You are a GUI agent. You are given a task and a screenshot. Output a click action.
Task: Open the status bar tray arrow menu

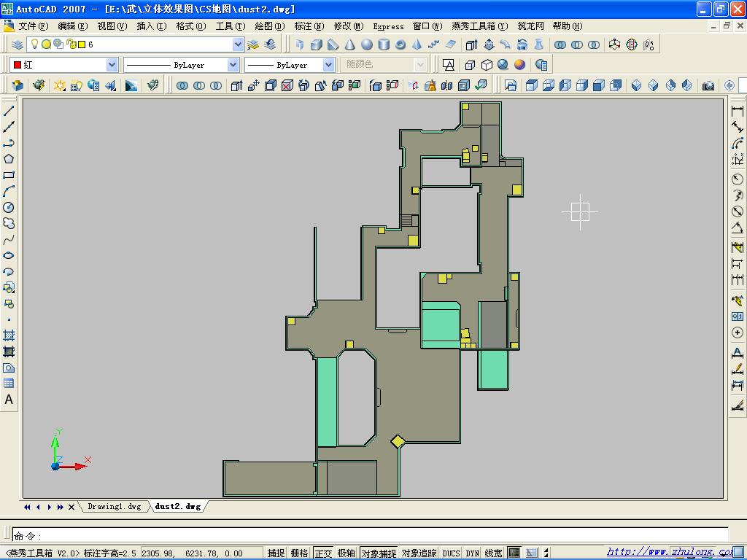(546, 553)
